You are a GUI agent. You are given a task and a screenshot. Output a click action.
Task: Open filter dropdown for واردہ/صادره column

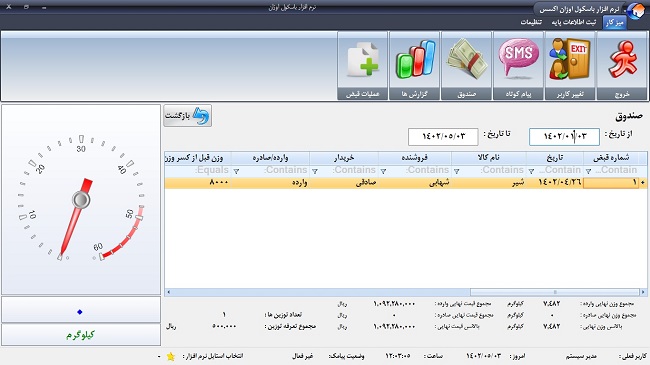[x=236, y=171]
